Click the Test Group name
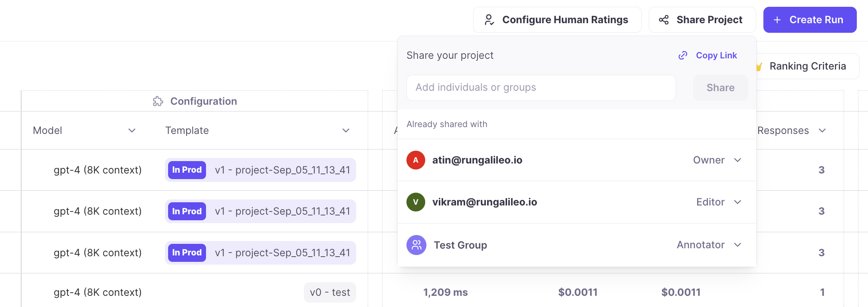The width and height of the screenshot is (868, 307). (x=460, y=245)
